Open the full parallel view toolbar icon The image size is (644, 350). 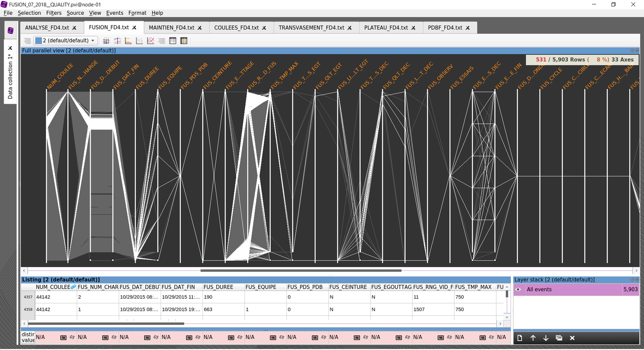106,41
